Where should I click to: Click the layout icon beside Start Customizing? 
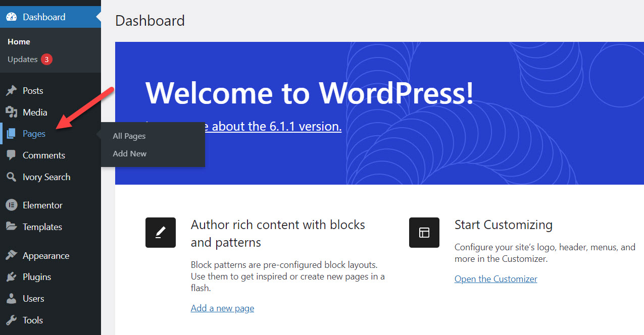(424, 233)
